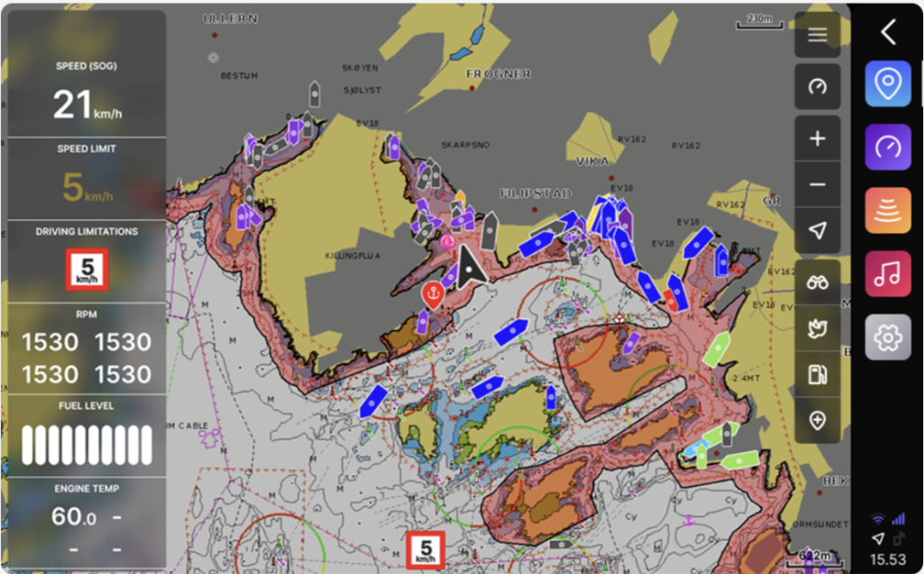Go back with the chevron arrow

tap(889, 32)
